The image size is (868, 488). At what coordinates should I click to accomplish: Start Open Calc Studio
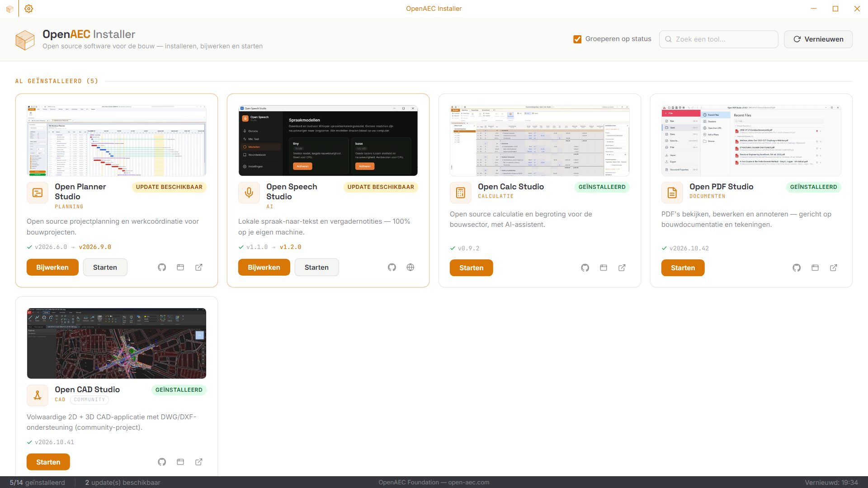(471, 268)
